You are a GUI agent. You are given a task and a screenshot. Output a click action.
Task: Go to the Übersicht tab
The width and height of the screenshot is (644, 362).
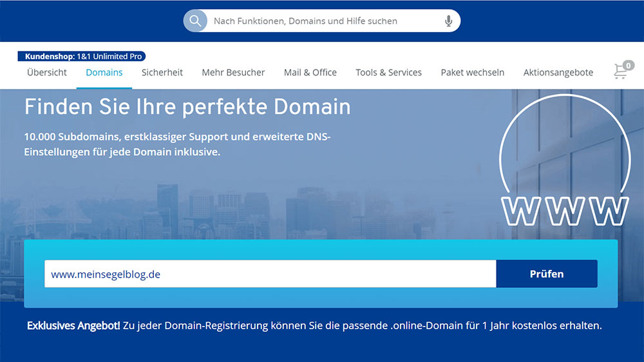click(47, 73)
